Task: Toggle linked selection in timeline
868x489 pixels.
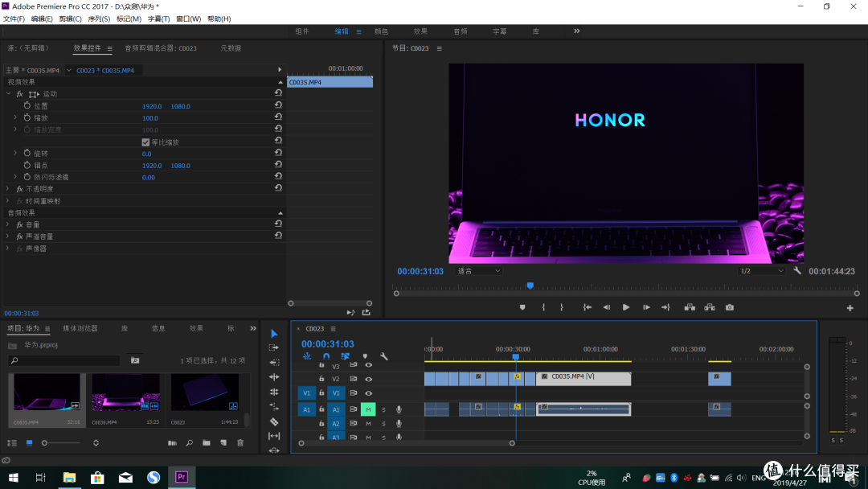Action: point(346,356)
